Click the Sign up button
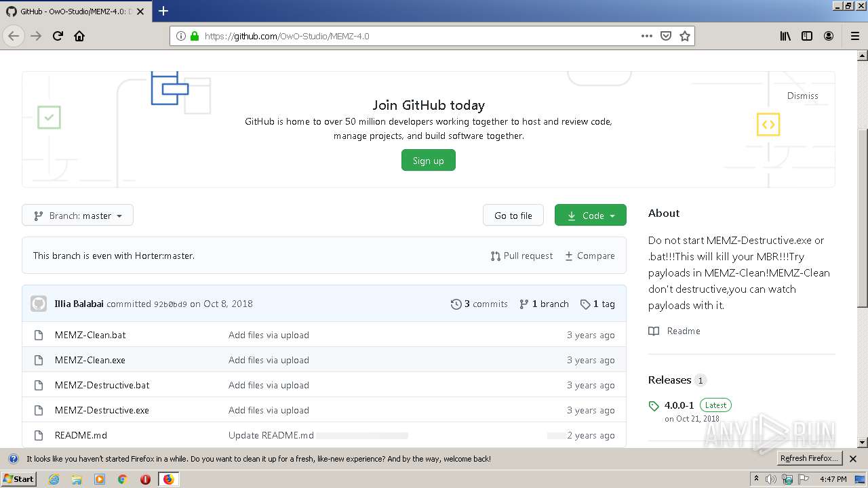The width and height of the screenshot is (868, 488). pos(428,161)
